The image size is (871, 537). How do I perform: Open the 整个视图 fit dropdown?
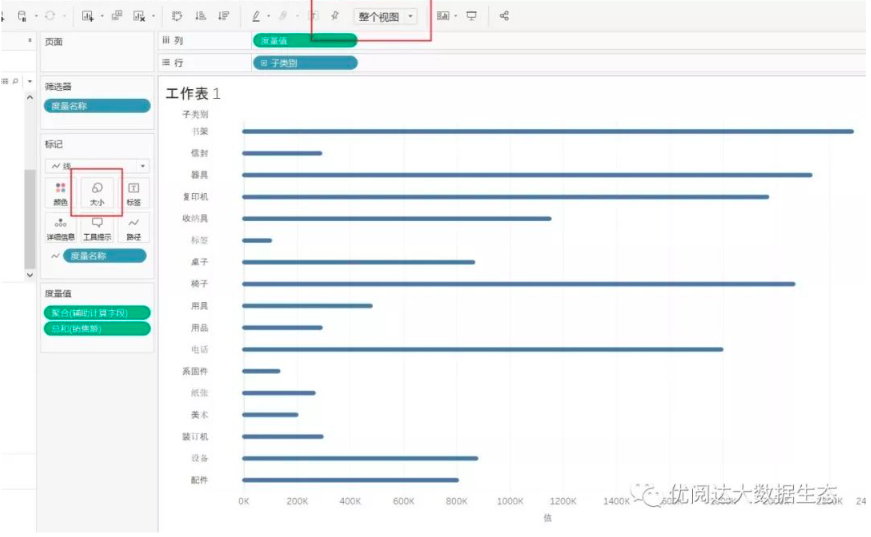coord(385,16)
